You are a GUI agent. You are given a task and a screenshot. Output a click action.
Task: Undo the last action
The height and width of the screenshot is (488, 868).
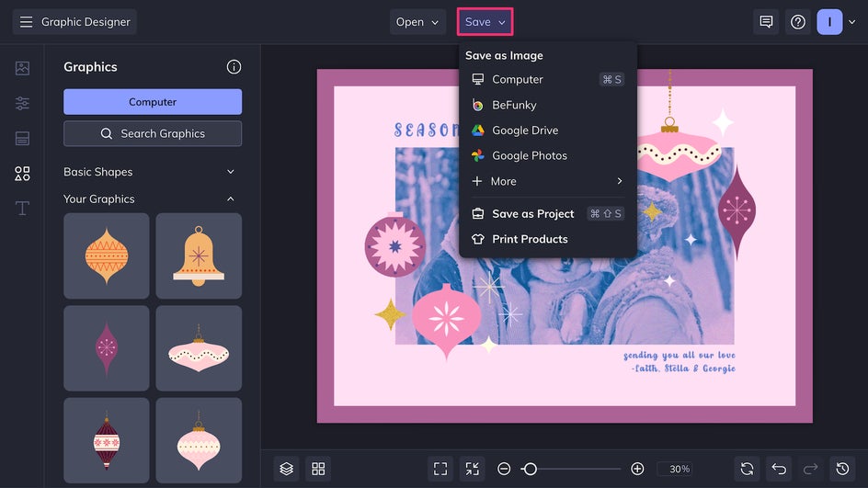779,469
